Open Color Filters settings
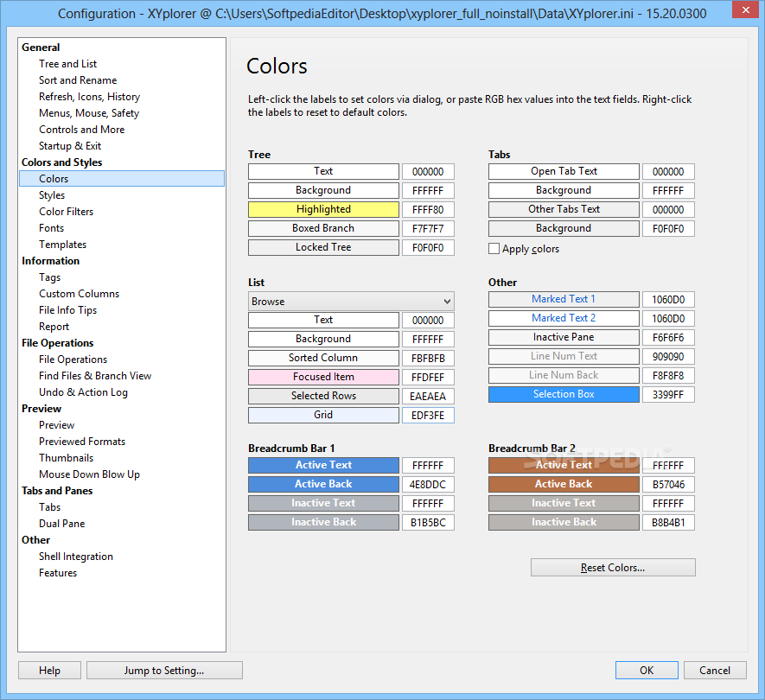The width and height of the screenshot is (765, 700). [66, 212]
